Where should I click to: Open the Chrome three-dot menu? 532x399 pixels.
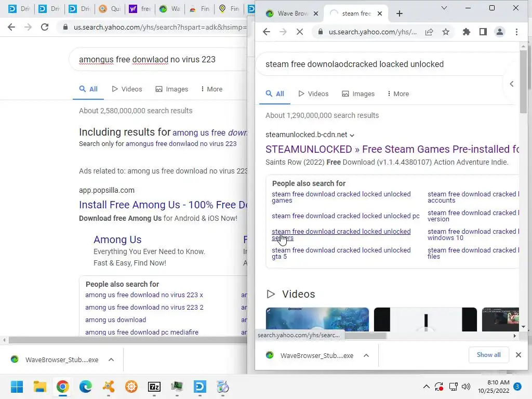pos(516,32)
